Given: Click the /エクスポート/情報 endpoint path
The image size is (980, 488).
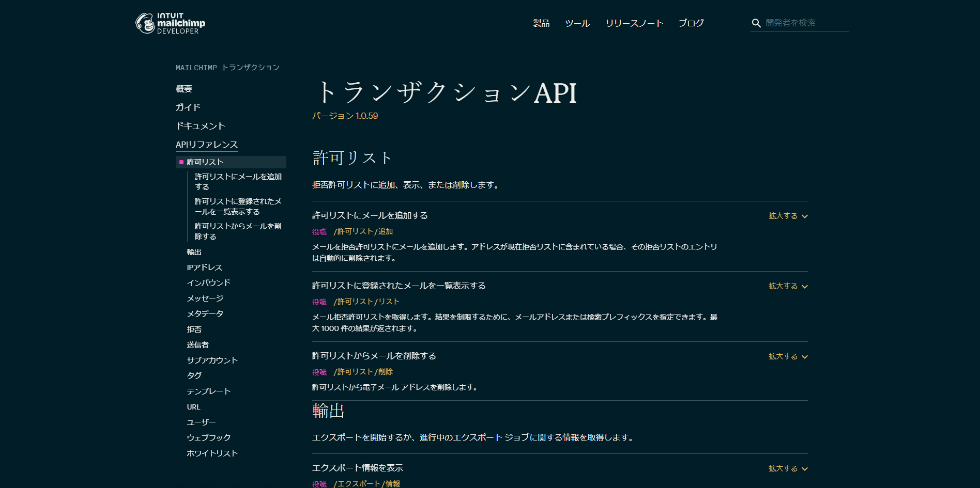Looking at the screenshot, I should coord(367,484).
